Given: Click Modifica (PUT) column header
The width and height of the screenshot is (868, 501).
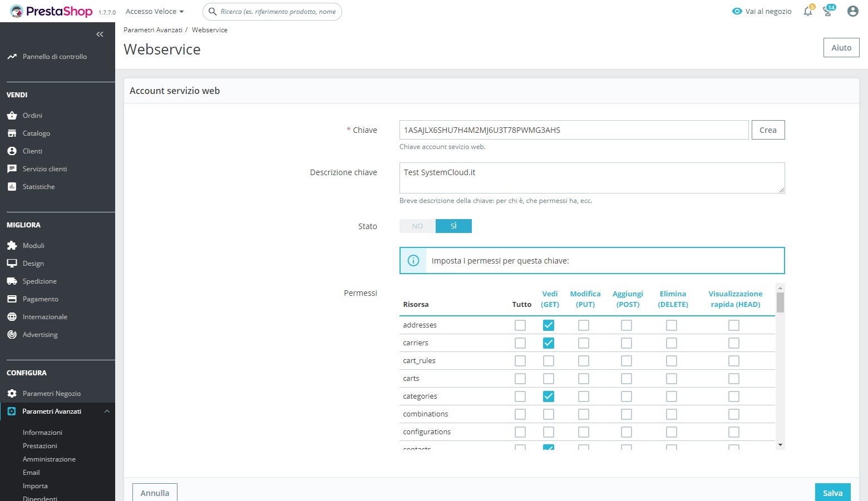Looking at the screenshot, I should coord(585,299).
